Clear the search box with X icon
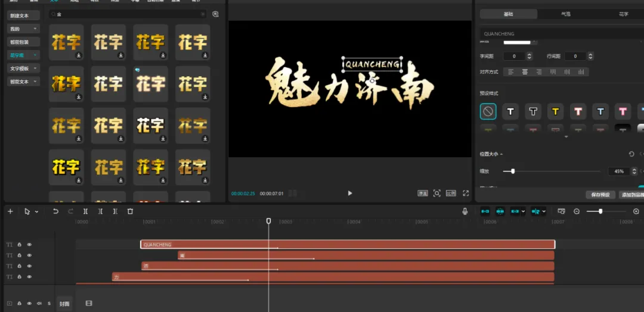 (x=203, y=14)
